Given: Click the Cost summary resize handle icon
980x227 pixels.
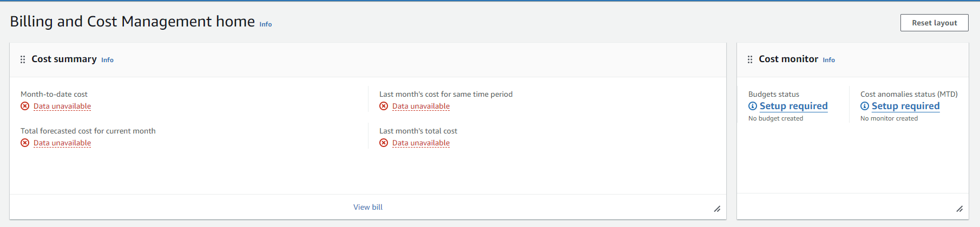Looking at the screenshot, I should pos(717,209).
